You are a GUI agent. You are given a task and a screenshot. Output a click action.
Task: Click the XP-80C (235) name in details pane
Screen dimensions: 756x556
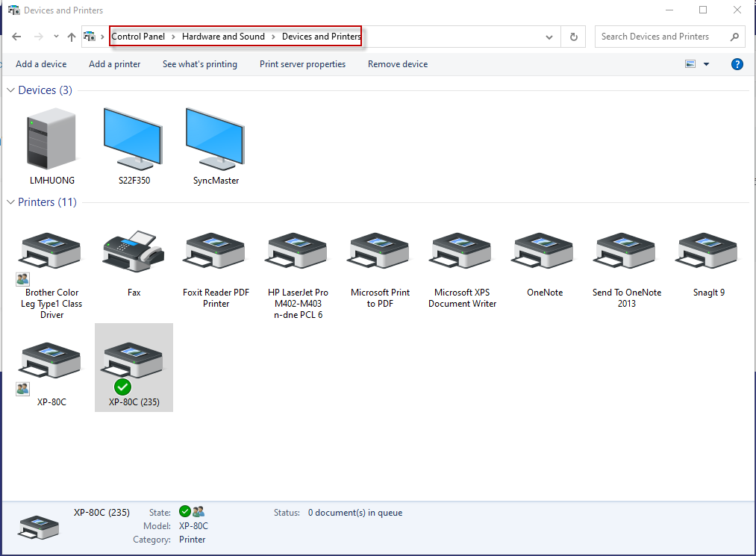[101, 513]
